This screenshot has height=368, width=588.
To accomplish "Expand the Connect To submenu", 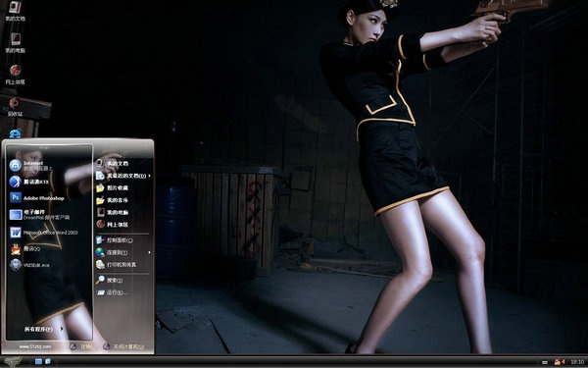I will pos(149,252).
